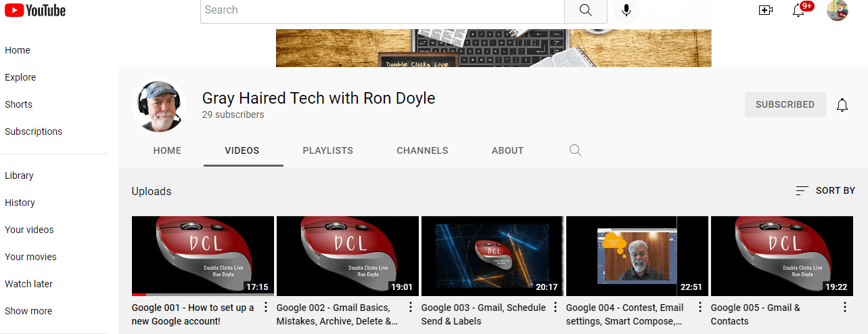
Task: Switch to the Home channel tab
Action: coord(167,150)
